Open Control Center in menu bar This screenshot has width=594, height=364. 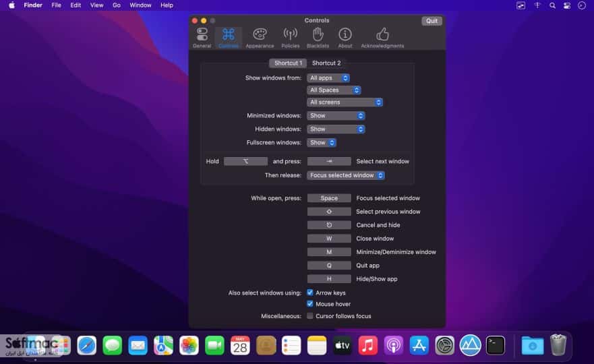tap(567, 5)
